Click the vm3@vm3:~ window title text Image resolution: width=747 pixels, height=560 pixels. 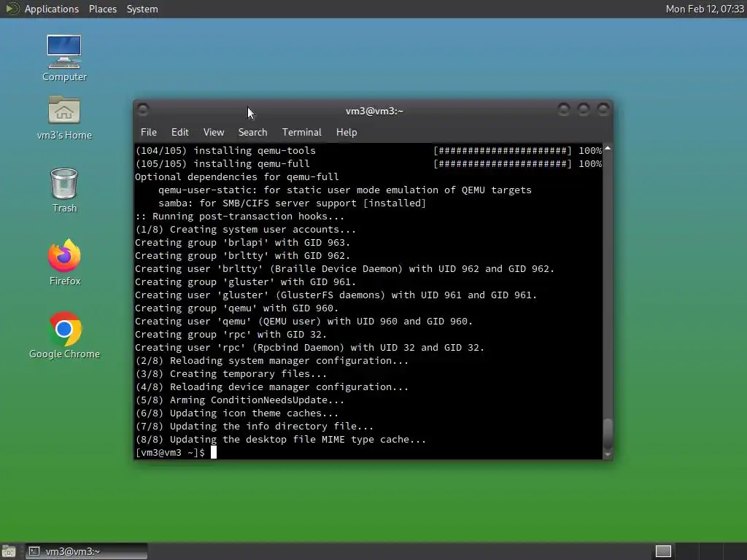tap(374, 111)
